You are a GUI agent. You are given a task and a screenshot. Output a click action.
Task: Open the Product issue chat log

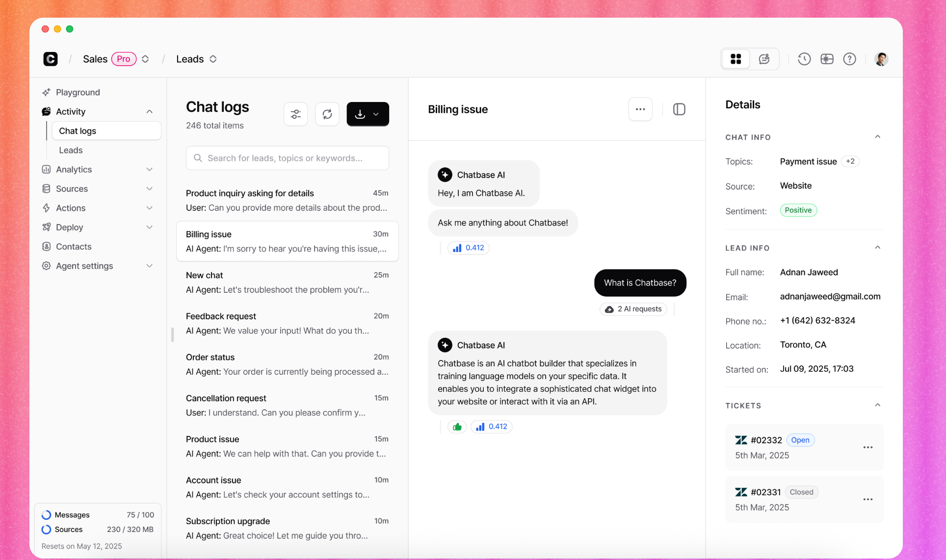pos(288,446)
